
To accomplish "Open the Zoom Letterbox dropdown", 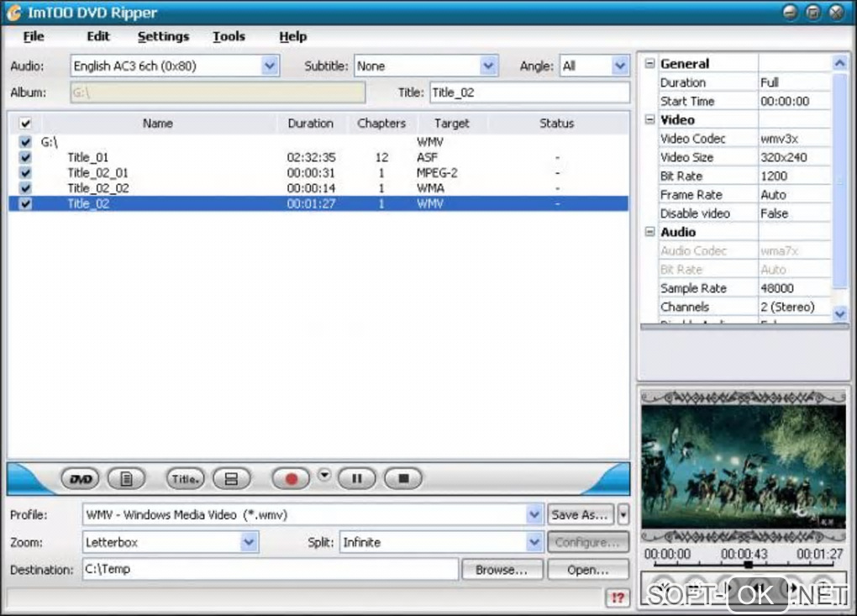I will point(249,543).
